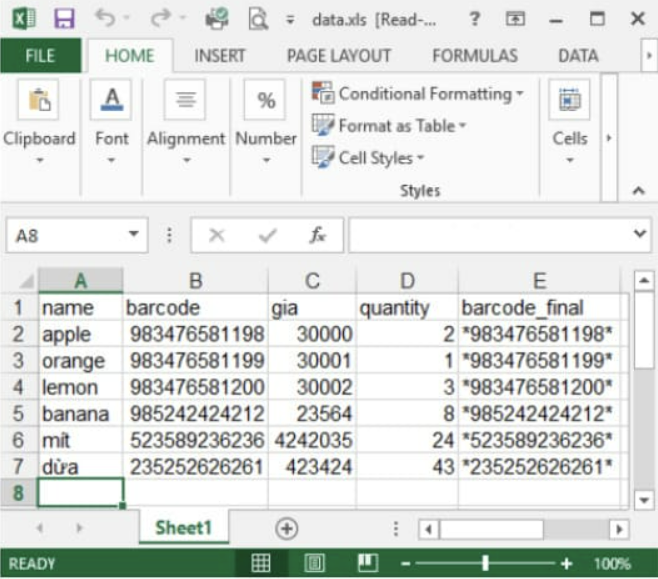Show more ribbon groups arrow
658x579 pixels.
point(609,138)
